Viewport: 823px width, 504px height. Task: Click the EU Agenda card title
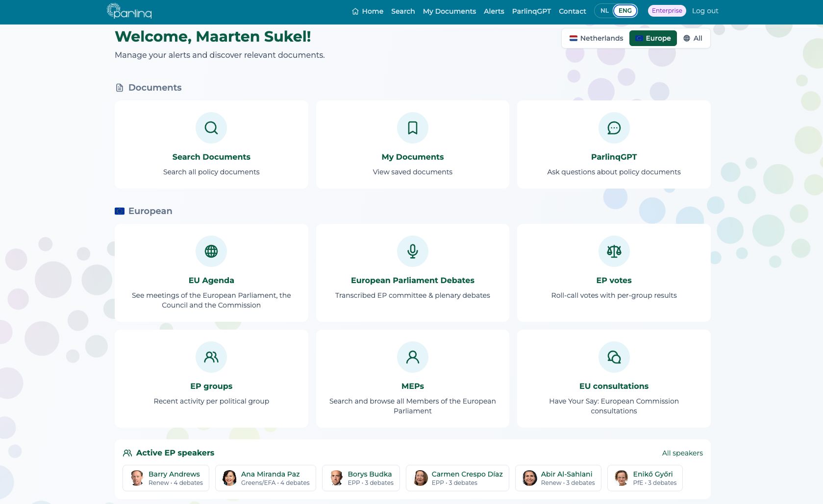point(211,280)
